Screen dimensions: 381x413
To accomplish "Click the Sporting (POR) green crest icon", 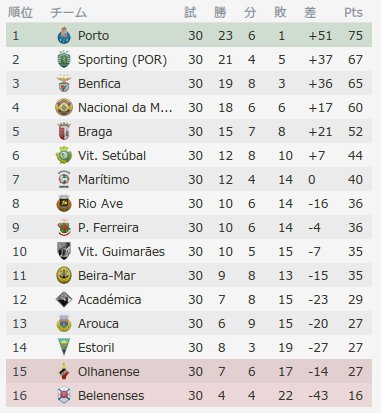I will pyautogui.click(x=64, y=60).
